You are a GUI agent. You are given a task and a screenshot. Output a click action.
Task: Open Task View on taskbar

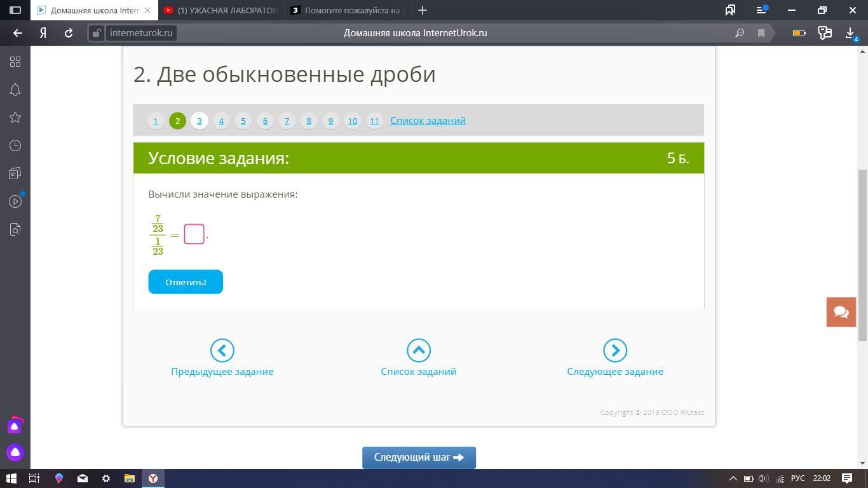[35, 478]
